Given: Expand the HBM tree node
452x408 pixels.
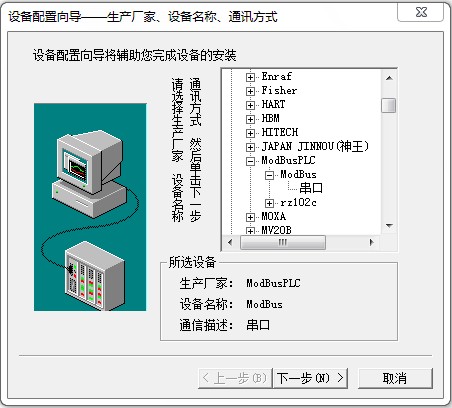Looking at the screenshot, I should [x=250, y=119].
